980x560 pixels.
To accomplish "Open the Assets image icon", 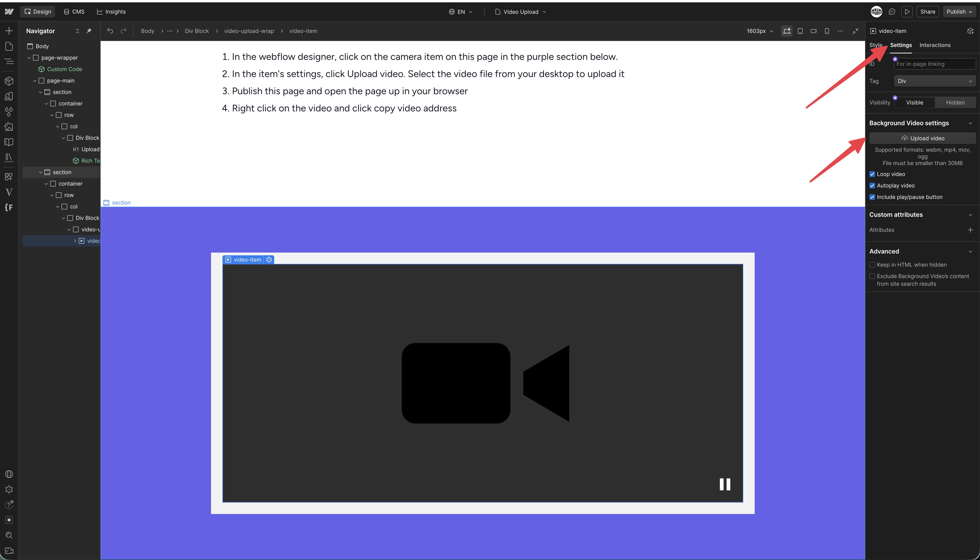I will tap(9, 127).
